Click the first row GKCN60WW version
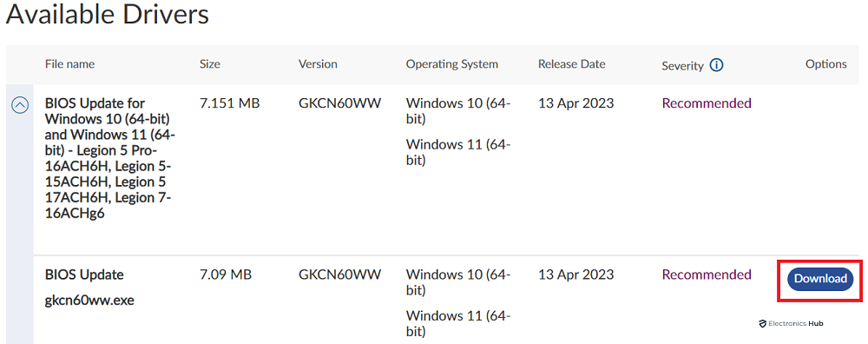Viewport: 868px width, 344px height. (x=339, y=103)
